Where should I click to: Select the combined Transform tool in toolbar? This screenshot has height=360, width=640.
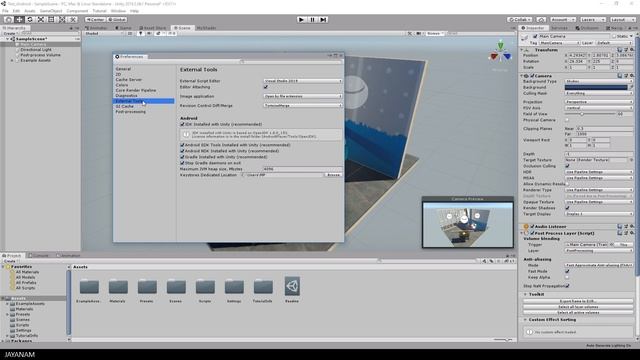coord(62,19)
